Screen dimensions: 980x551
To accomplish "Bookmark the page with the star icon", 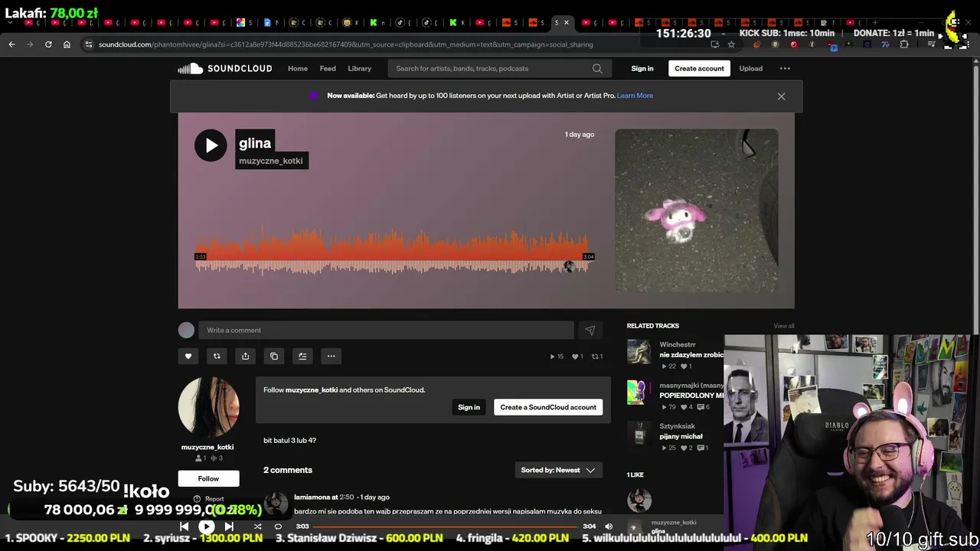I will (x=731, y=44).
